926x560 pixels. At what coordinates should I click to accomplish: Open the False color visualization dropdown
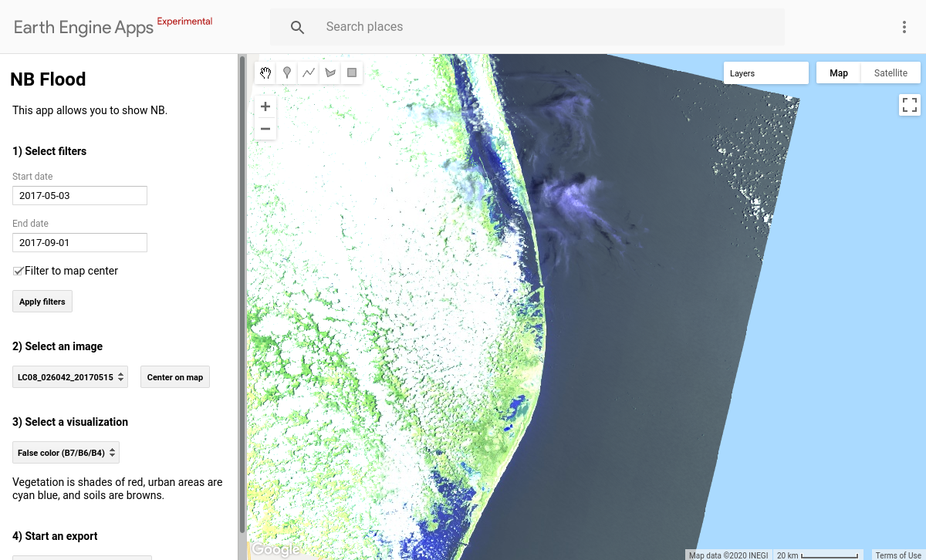pyautogui.click(x=66, y=452)
